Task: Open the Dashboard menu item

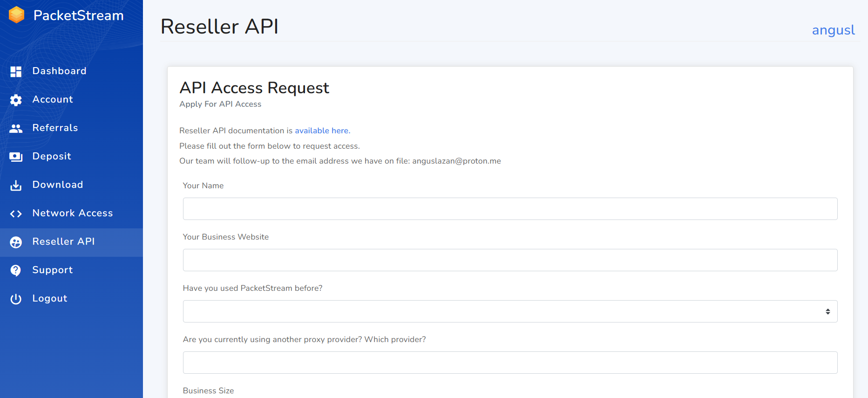Action: [71, 71]
